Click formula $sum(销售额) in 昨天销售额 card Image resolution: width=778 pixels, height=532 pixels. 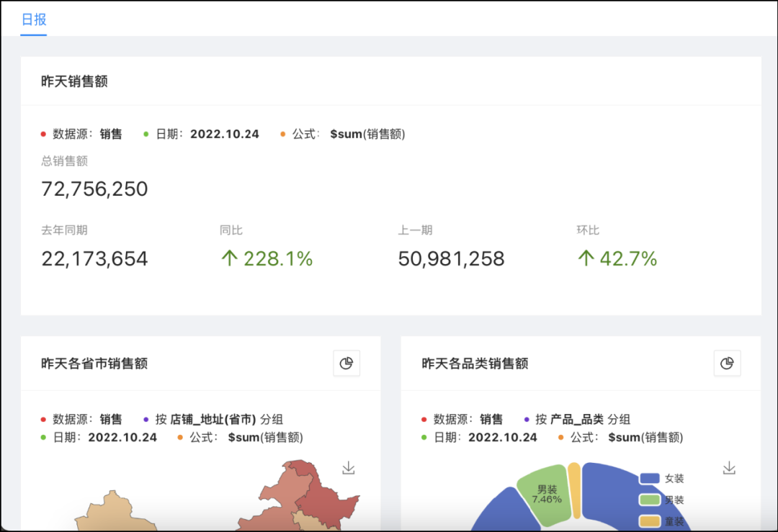pos(343,134)
